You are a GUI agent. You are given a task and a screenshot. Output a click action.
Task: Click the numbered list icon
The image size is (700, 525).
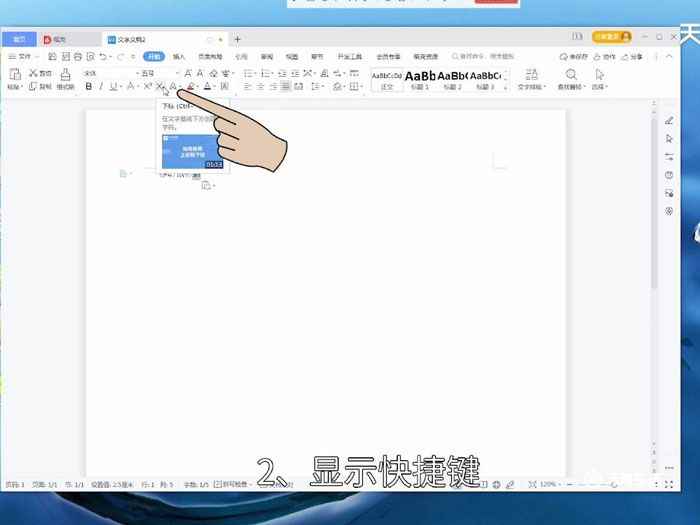266,73
